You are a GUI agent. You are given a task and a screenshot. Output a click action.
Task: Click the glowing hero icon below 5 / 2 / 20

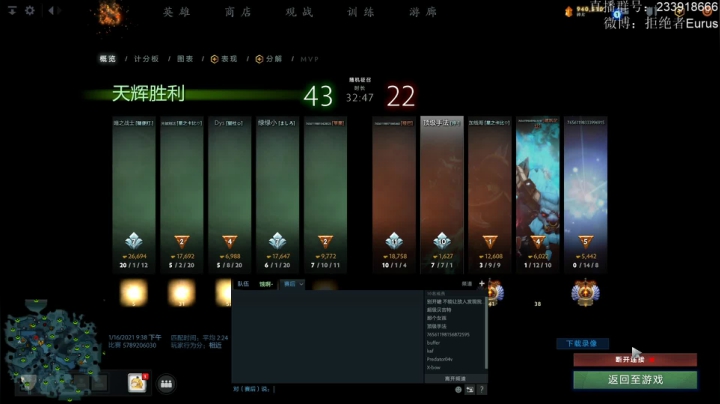click(x=181, y=292)
